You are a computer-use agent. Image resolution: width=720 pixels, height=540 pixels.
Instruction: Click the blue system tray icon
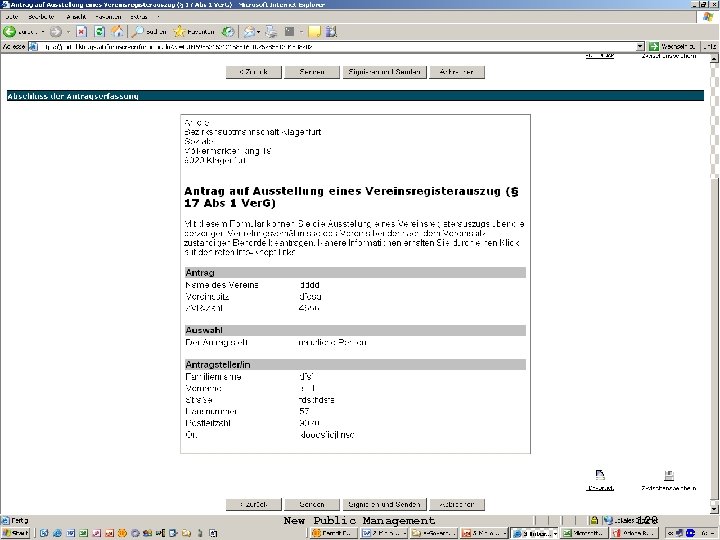click(690, 533)
